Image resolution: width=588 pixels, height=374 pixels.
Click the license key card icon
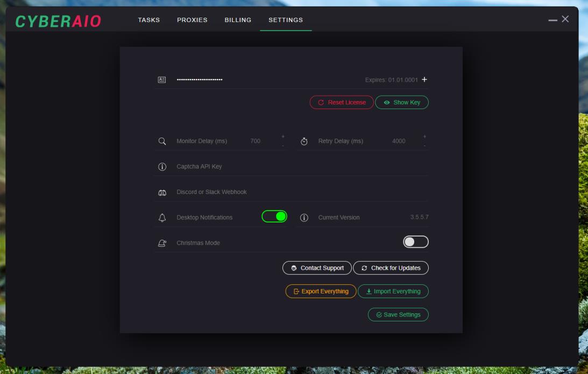161,80
